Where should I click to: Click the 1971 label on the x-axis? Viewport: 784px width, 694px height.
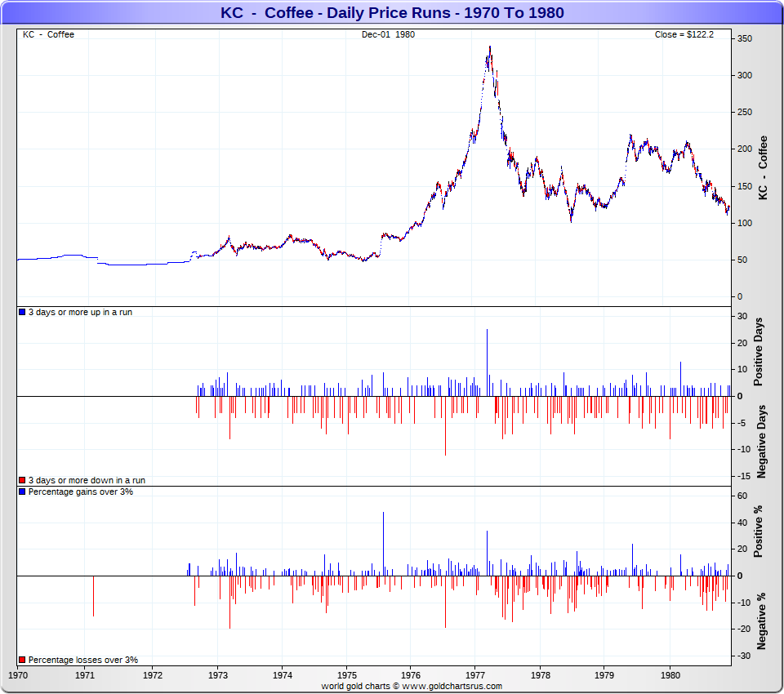(84, 675)
